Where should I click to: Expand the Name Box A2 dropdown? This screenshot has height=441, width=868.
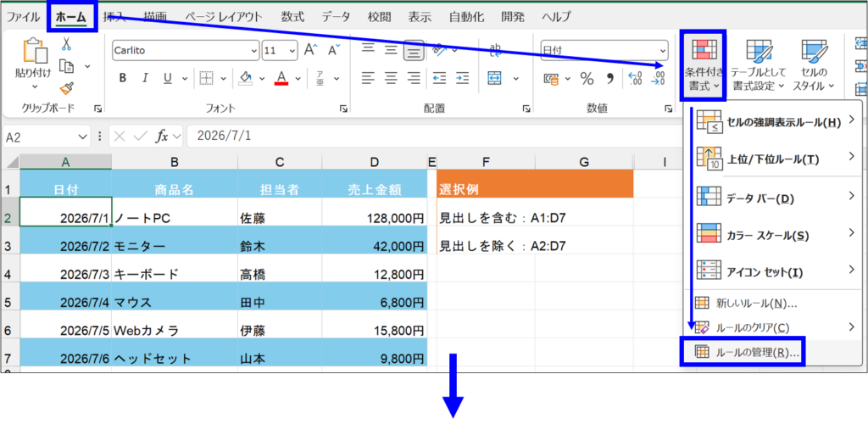[x=83, y=137]
